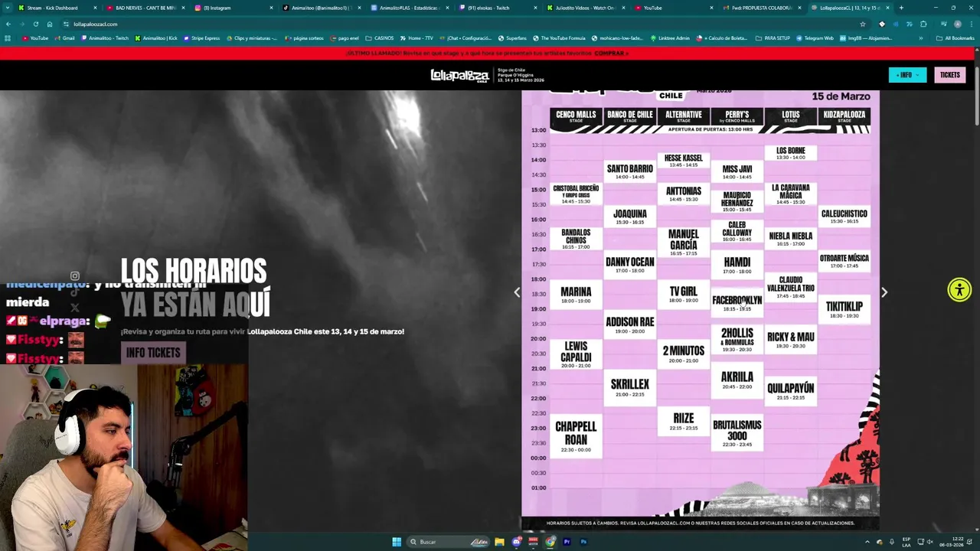980x551 pixels.
Task: Open File Explorer from taskbar
Action: pos(499,542)
